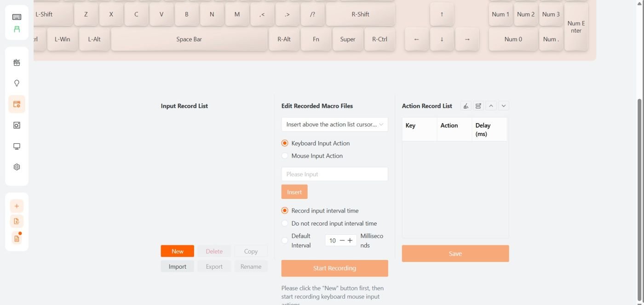Image resolution: width=644 pixels, height=305 pixels.
Task: Click the right arrow key on the keyboard
Action: point(467,39)
